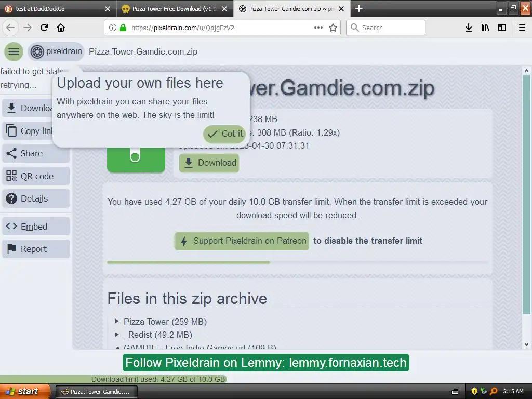
Task: Click sidebar Download button
Action: tap(28, 108)
